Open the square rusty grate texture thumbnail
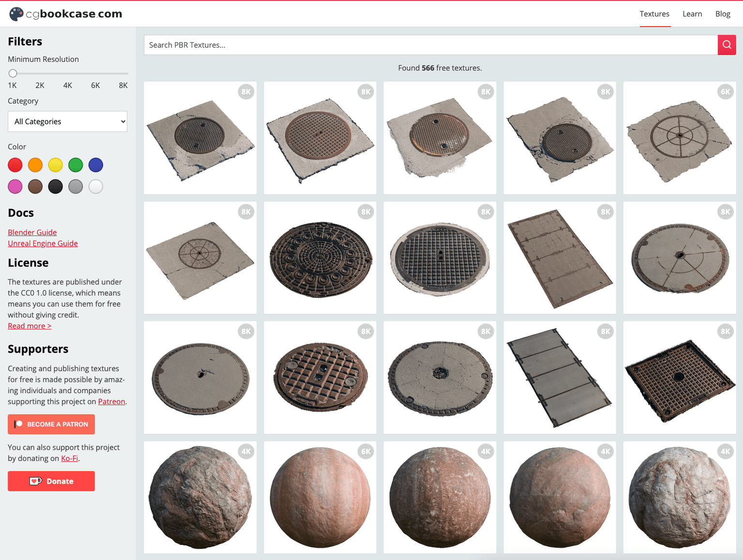Image resolution: width=743 pixels, height=560 pixels. 679,378
